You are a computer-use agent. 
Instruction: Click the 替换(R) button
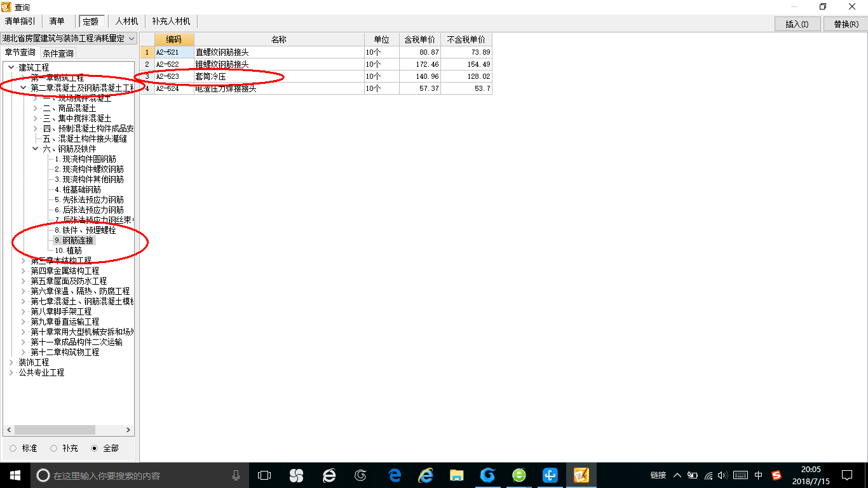[846, 24]
